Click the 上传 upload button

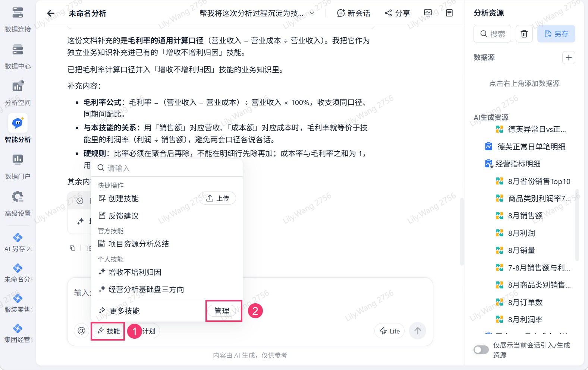tap(218, 198)
